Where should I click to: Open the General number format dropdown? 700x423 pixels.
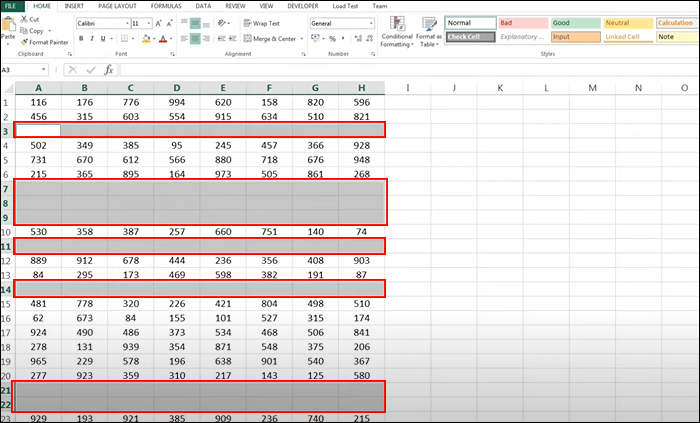(342, 23)
